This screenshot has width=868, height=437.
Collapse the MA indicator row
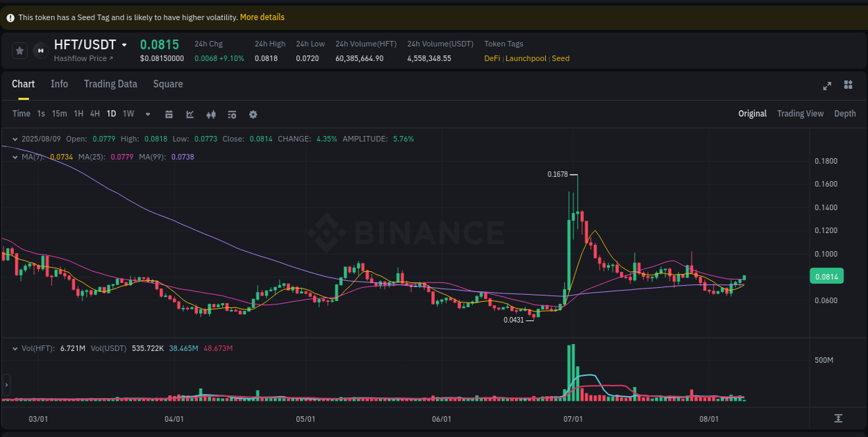coord(15,157)
